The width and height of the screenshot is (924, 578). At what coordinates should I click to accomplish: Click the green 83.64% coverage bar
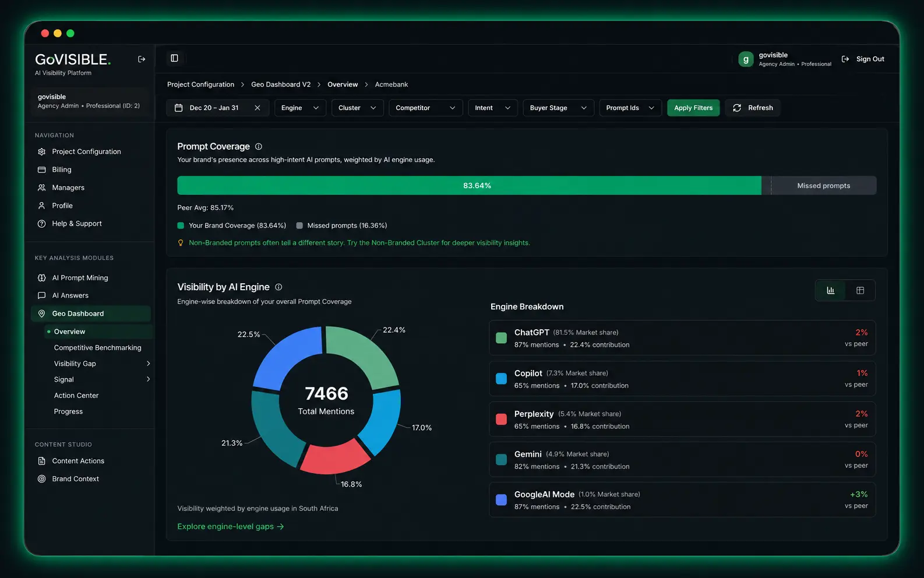(x=469, y=185)
